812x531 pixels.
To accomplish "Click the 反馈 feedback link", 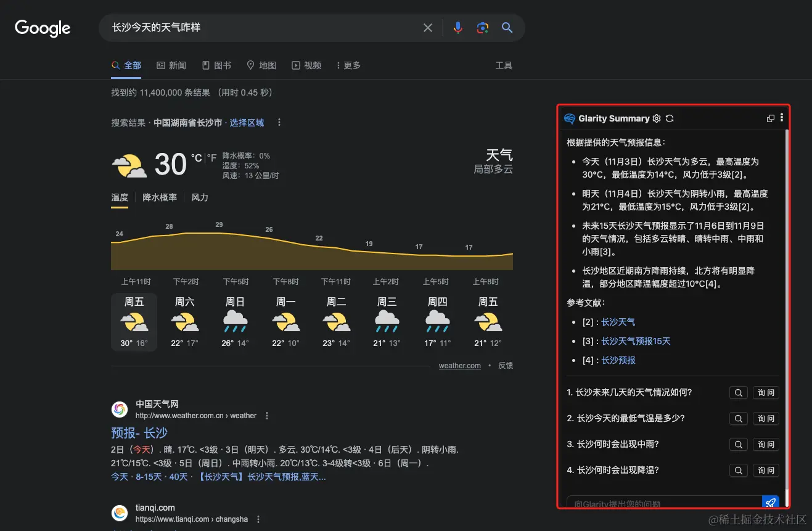I will 506,366.
